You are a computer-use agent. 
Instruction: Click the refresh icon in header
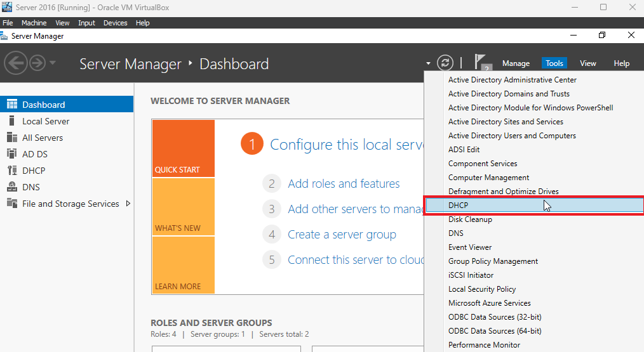pos(445,63)
